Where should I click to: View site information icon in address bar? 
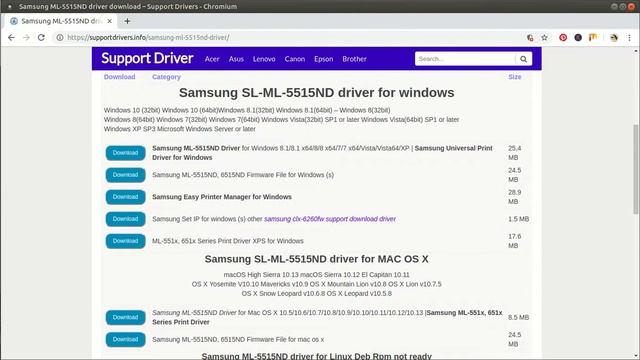(x=60, y=38)
